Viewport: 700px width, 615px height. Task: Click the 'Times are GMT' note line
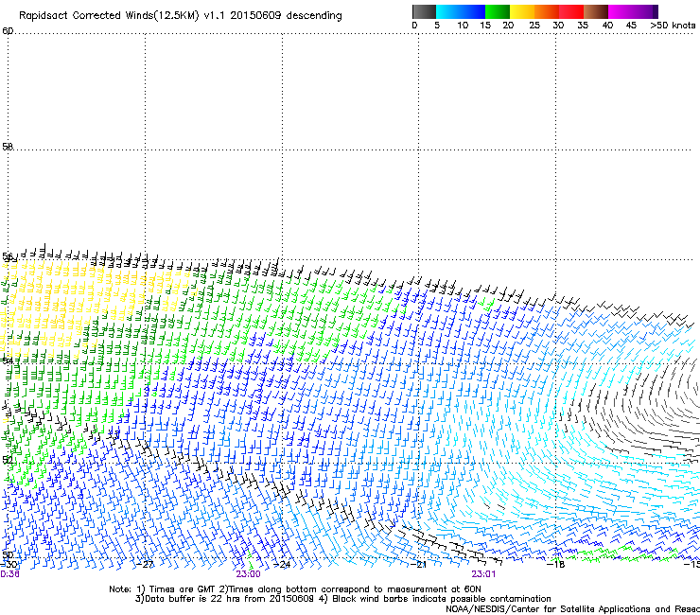pos(294,589)
